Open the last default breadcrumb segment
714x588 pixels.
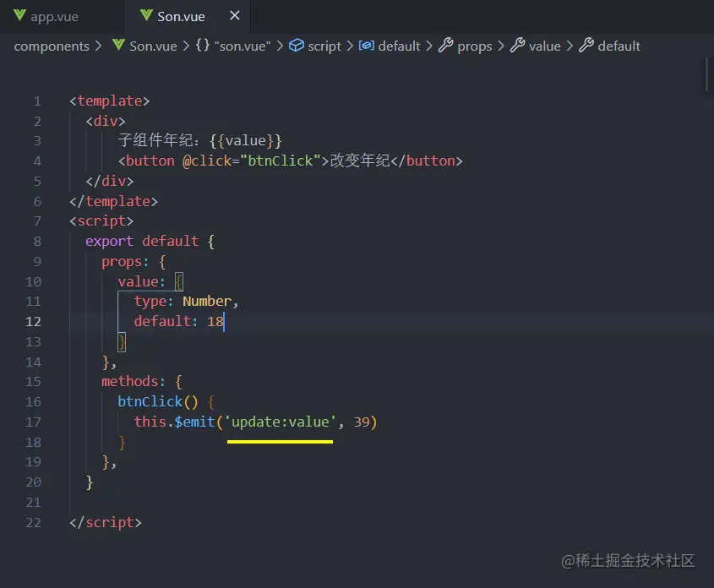pyautogui.click(x=619, y=46)
